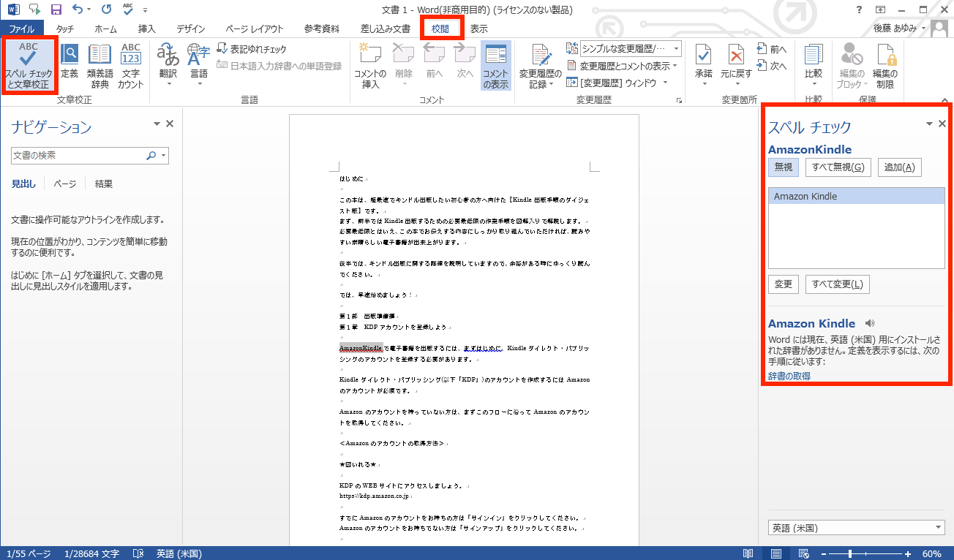Screen dimensions: 954x560
Task: Click the Redo icon in quick access toolbar
Action: (107, 10)
